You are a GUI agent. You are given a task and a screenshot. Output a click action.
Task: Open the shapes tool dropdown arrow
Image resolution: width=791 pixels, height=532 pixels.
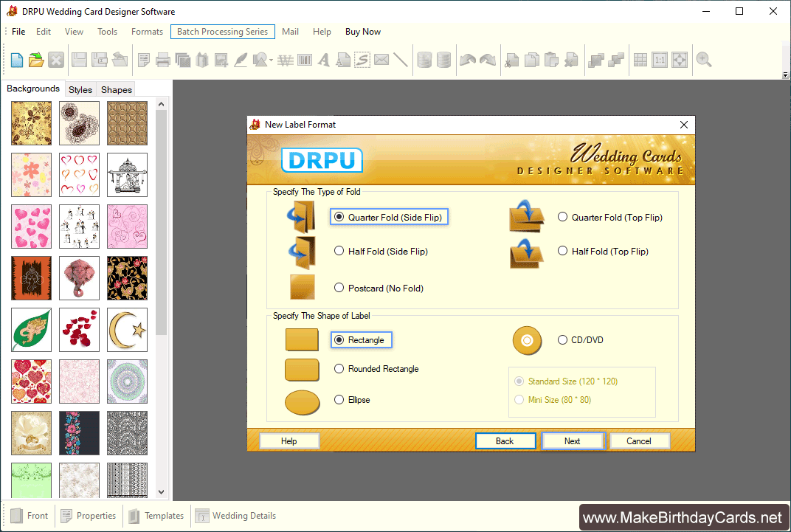tap(271, 61)
